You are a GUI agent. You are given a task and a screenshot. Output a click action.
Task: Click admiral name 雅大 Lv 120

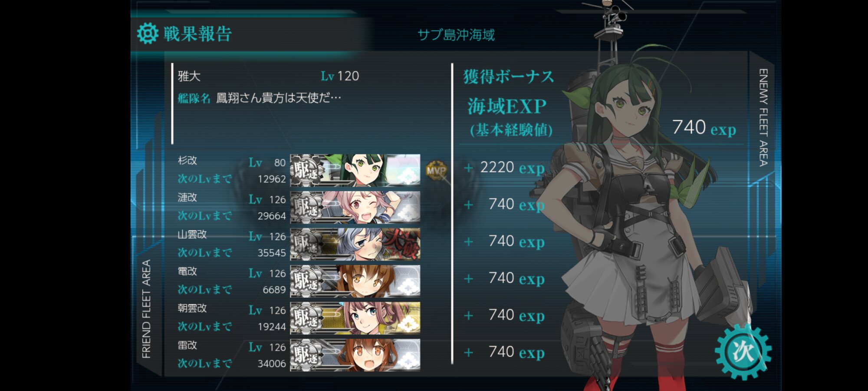(x=268, y=76)
